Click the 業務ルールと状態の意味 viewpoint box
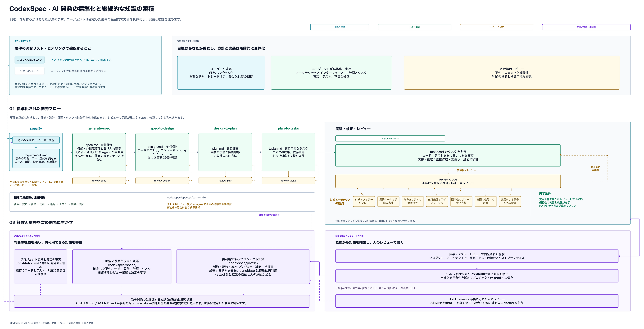Viewport: 644px width, 329px height. pos(388,201)
